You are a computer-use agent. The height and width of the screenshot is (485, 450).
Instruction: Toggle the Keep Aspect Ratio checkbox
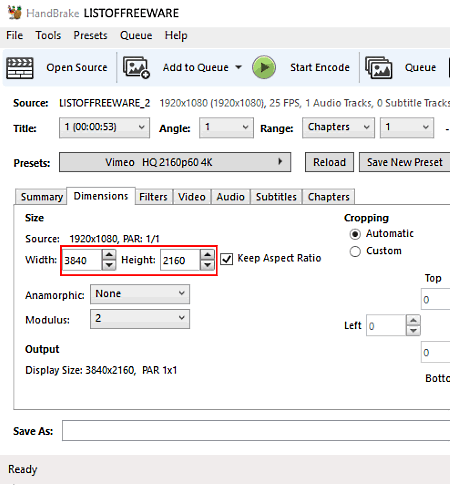pyautogui.click(x=227, y=259)
